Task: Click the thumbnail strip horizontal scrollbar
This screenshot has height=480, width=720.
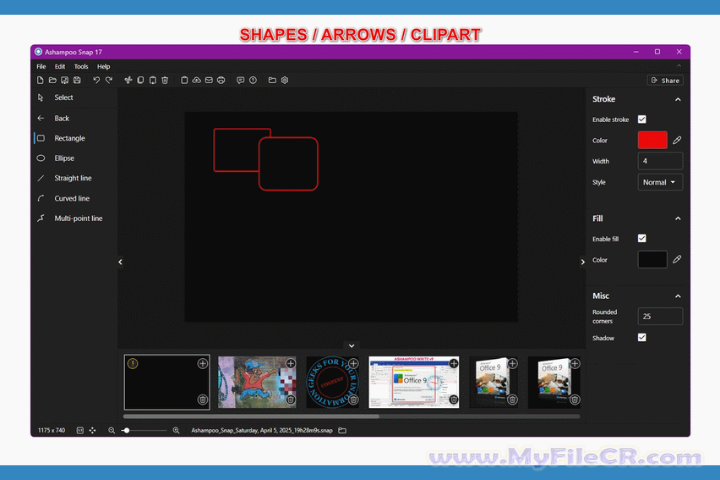Action: point(251,417)
